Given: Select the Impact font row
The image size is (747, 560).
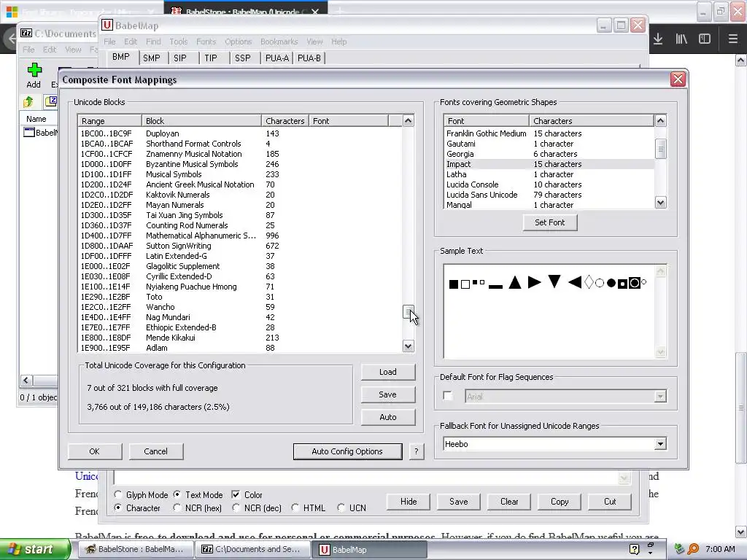Looking at the screenshot, I should (549, 164).
